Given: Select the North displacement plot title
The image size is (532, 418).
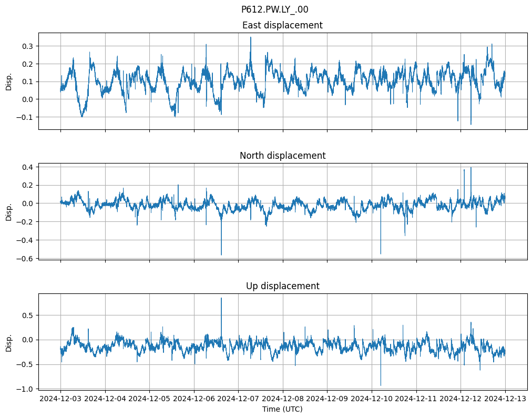Looking at the screenshot, I should 282,156.
